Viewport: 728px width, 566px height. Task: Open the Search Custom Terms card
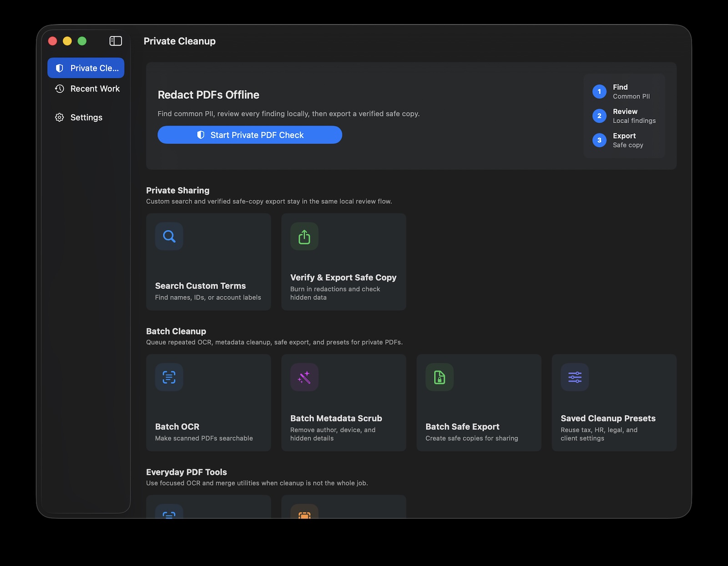coord(208,262)
